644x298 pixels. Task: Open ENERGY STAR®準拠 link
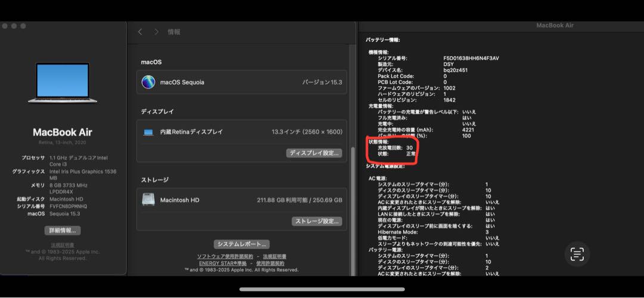click(x=223, y=263)
